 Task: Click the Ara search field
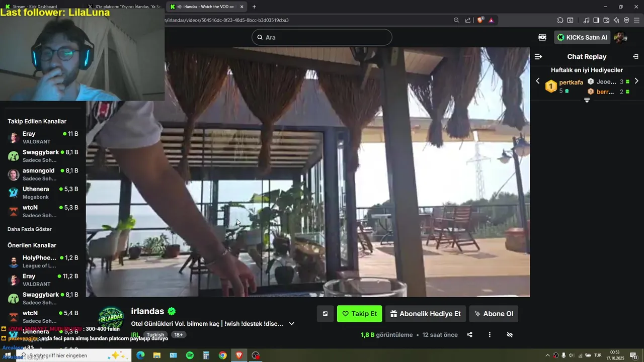pos(322,37)
